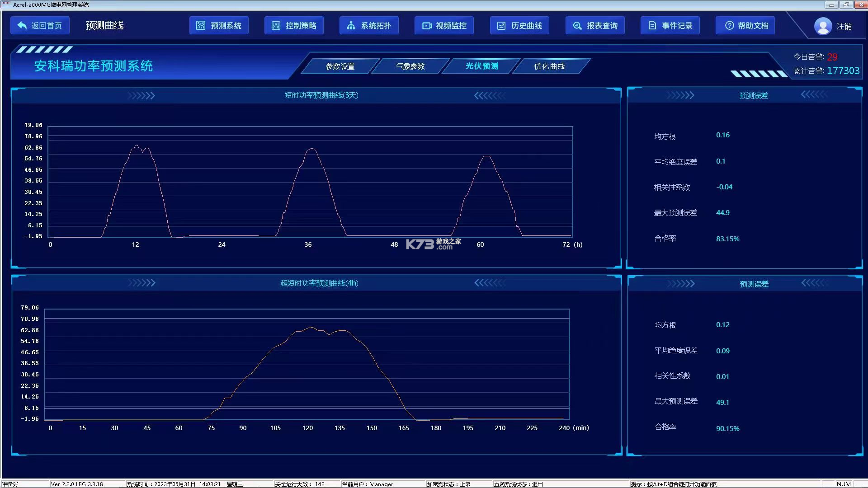Image resolution: width=868 pixels, height=488 pixels.
Task: Click the 相关性系数 value 0.01
Action: (722, 377)
